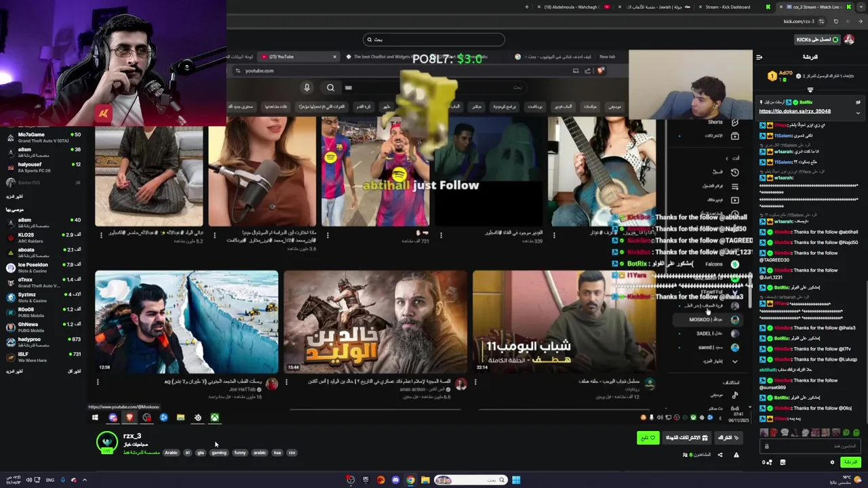Open File Explorer from Windows taskbar
Viewport: 868px width, 488px height.
coord(425,480)
